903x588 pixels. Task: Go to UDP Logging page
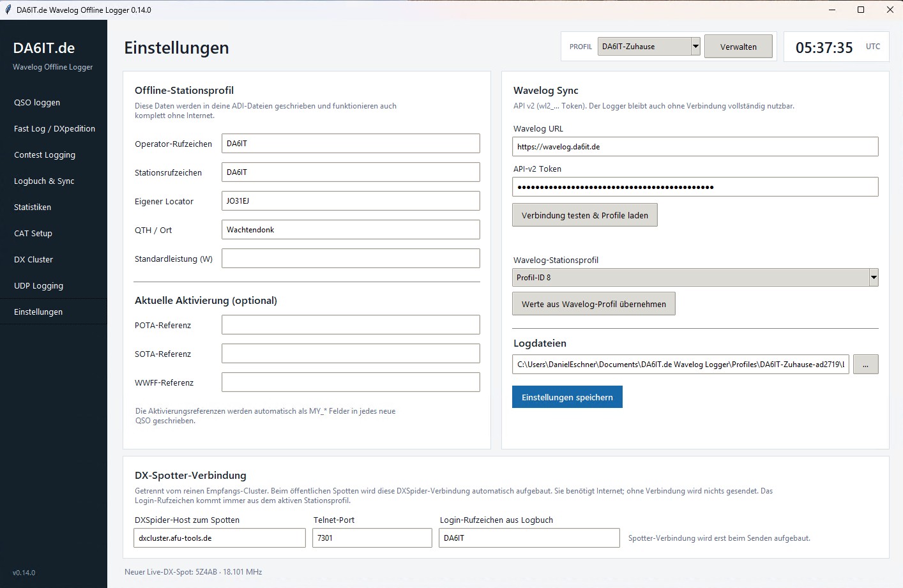[54, 285]
